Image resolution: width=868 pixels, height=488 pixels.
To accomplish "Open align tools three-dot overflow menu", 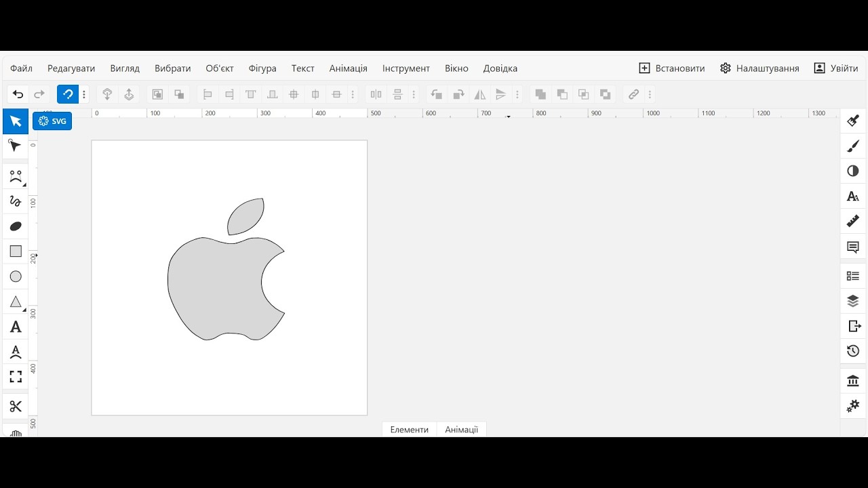I will pos(353,94).
